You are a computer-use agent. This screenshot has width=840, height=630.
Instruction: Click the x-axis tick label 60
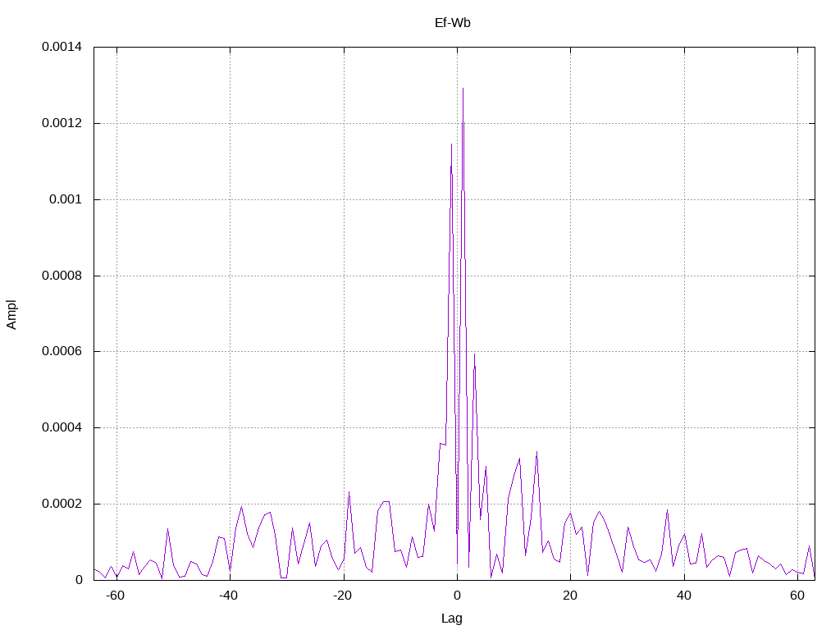point(797,596)
